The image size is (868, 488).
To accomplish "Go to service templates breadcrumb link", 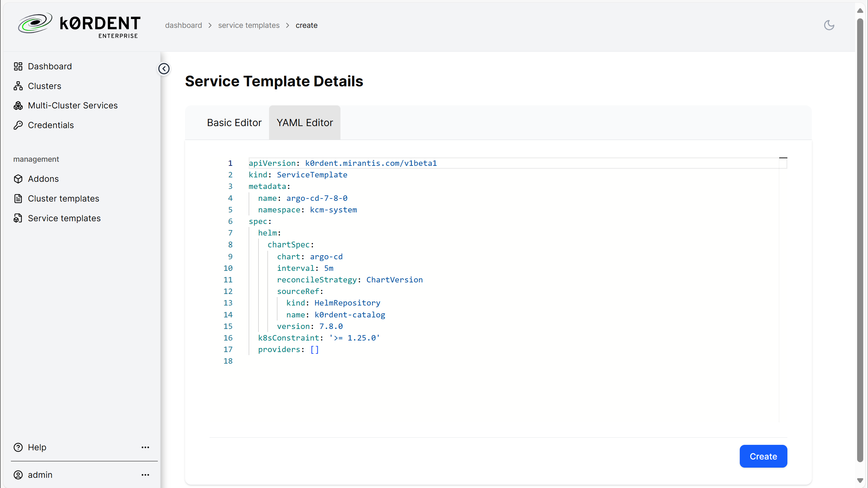I will (249, 25).
